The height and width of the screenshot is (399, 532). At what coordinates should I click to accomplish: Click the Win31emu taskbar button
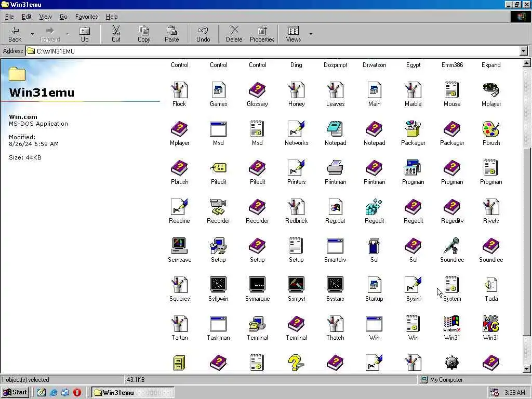click(x=133, y=393)
